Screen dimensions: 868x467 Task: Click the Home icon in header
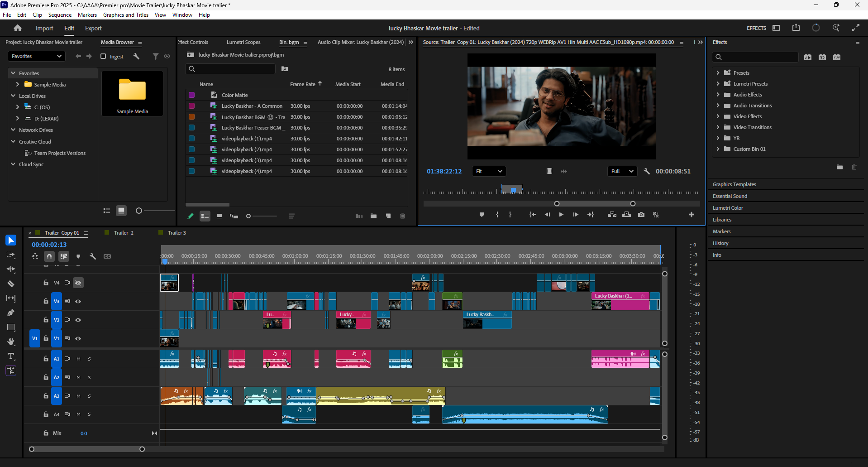click(18, 28)
